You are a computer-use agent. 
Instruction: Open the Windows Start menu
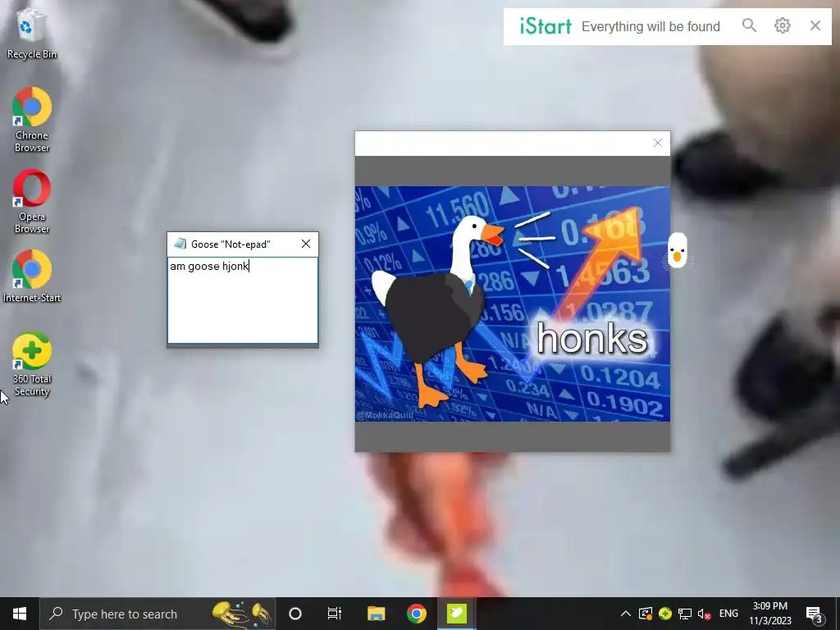tap(20, 614)
